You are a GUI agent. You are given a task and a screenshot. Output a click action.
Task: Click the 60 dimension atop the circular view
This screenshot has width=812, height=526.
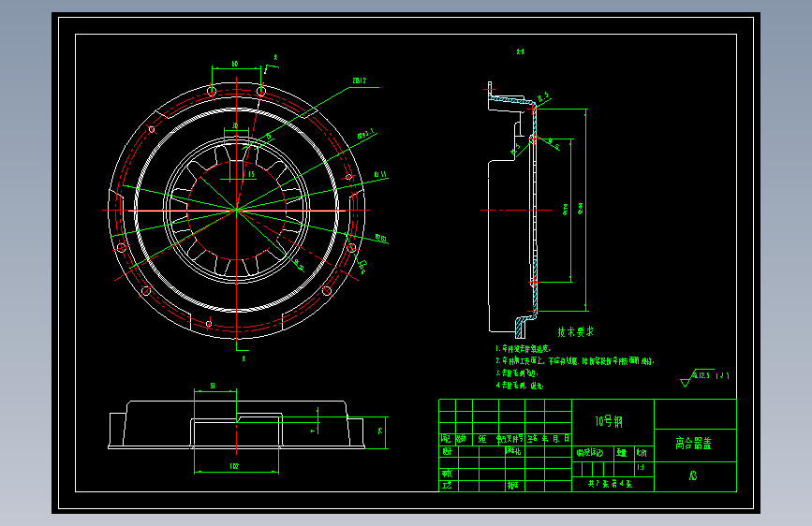[x=234, y=64]
